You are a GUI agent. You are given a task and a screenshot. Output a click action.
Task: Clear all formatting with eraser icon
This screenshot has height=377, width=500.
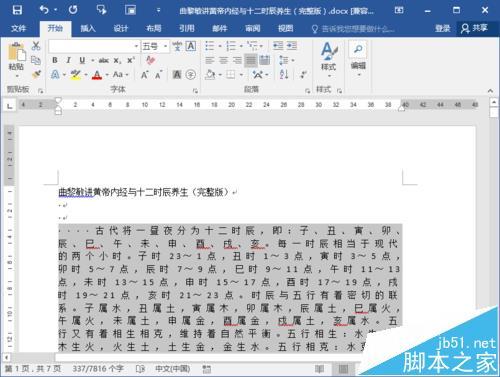pos(151,60)
